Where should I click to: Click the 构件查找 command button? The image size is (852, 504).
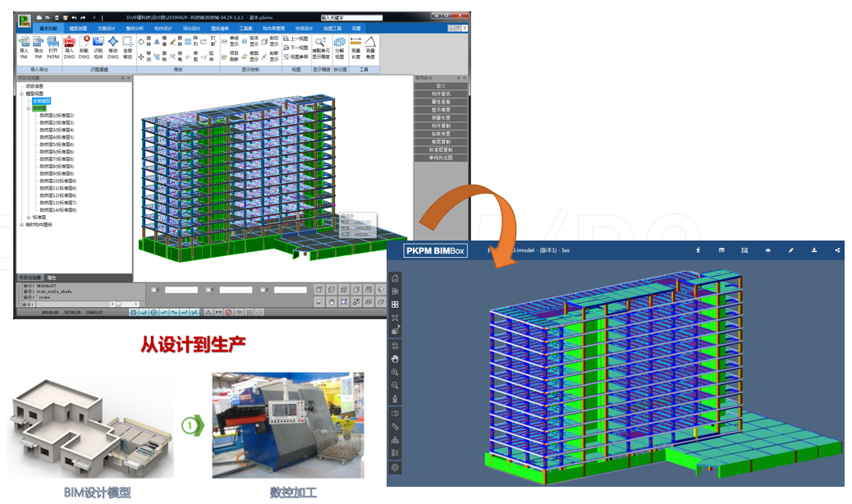[441, 94]
